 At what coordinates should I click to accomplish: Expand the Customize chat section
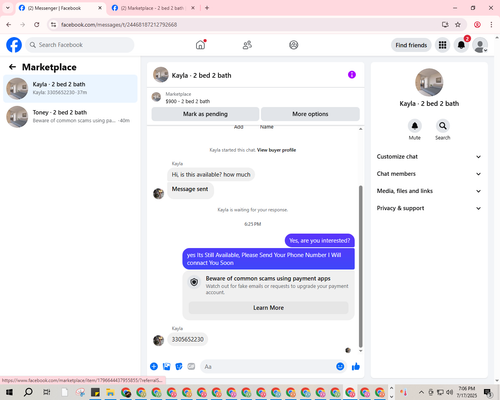click(429, 157)
